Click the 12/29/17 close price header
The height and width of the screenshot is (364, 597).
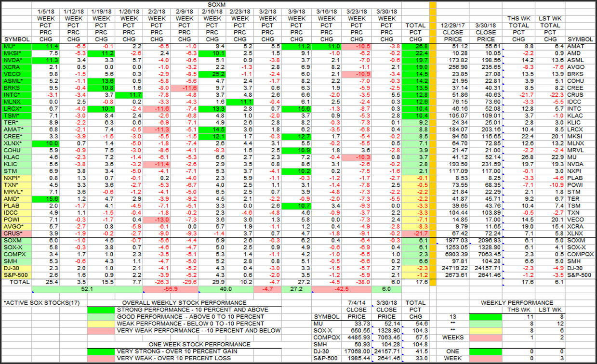point(451,26)
